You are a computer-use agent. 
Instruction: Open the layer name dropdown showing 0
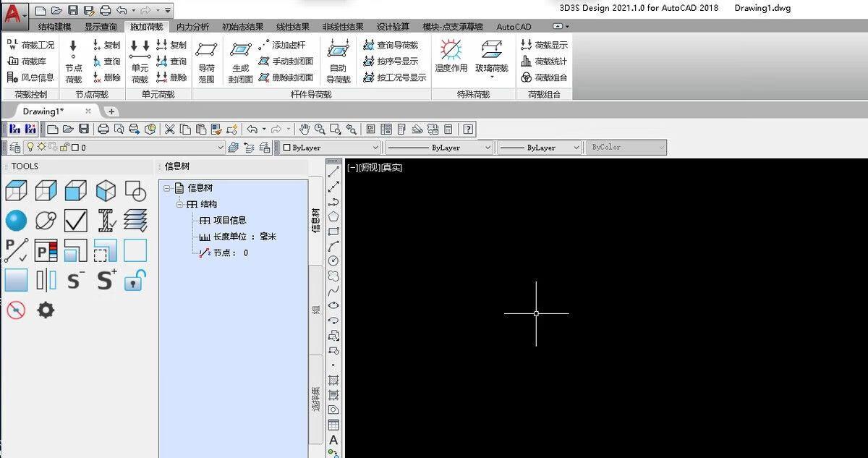point(221,148)
